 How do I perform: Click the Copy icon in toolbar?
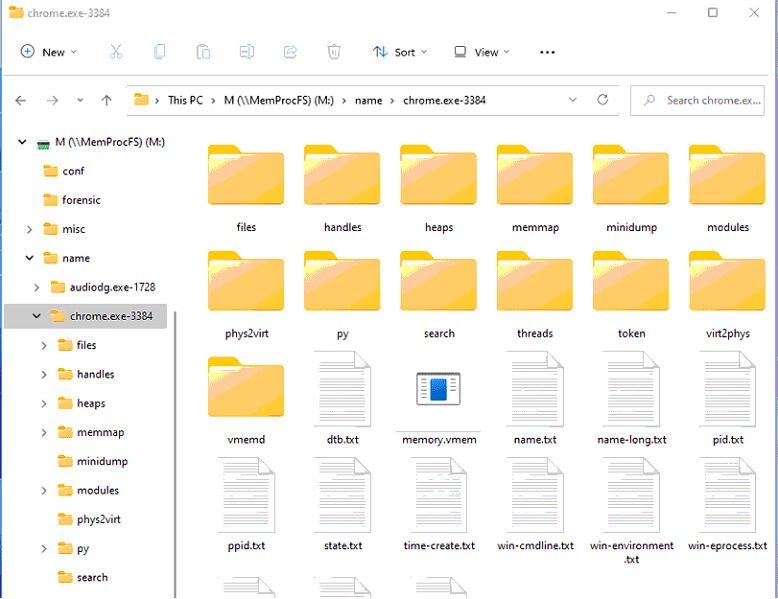point(160,52)
